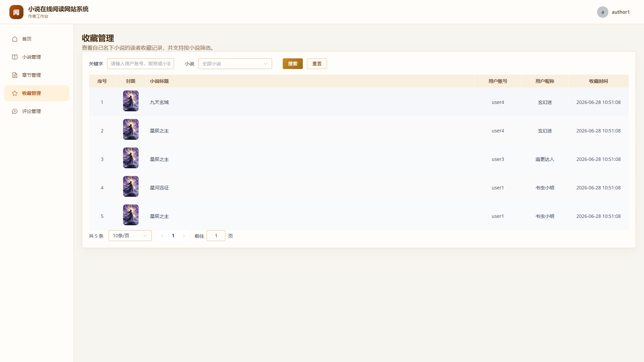
Task: Go to previous page arrow
Action: coord(162,236)
